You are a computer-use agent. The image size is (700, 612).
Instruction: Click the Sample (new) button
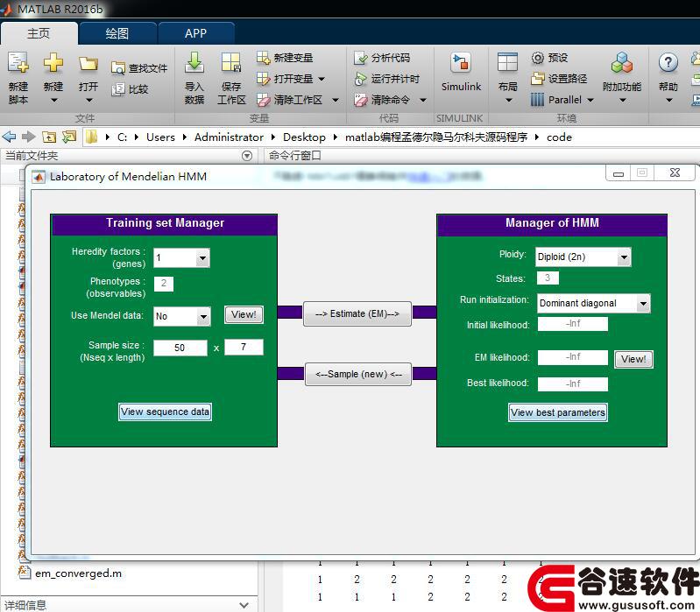click(358, 374)
